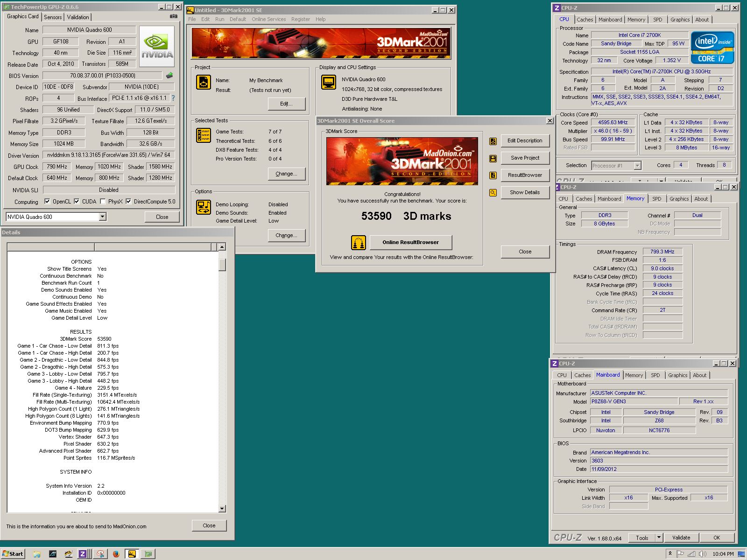The height and width of the screenshot is (560, 747).
Task: Click Change button for Selected Tests
Action: 286,174
